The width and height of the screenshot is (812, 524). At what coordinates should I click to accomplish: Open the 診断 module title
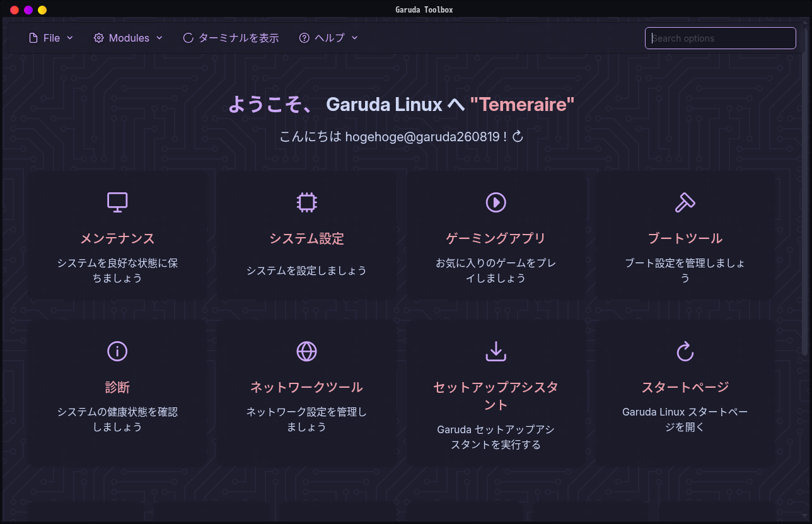pyautogui.click(x=117, y=387)
